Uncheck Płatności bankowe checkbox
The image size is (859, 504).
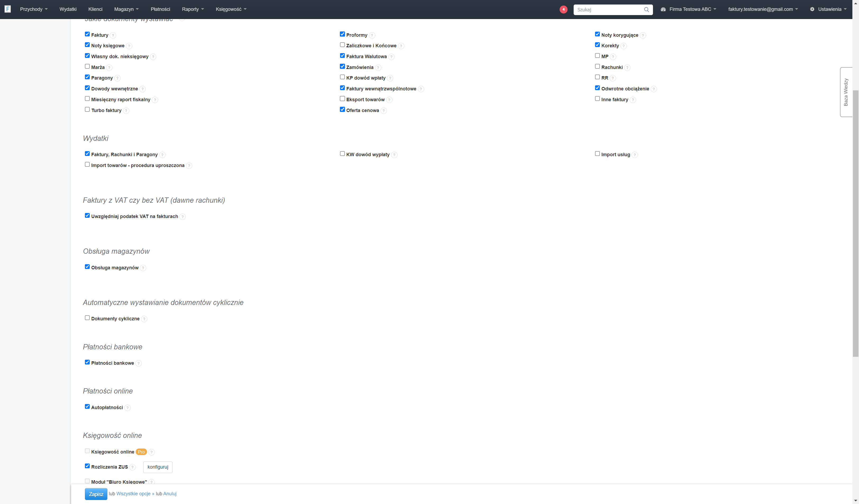pyautogui.click(x=87, y=362)
